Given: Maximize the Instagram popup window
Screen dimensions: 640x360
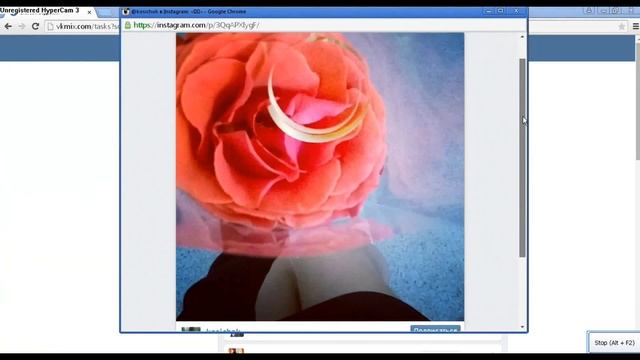Looking at the screenshot, I should pos(500,11).
